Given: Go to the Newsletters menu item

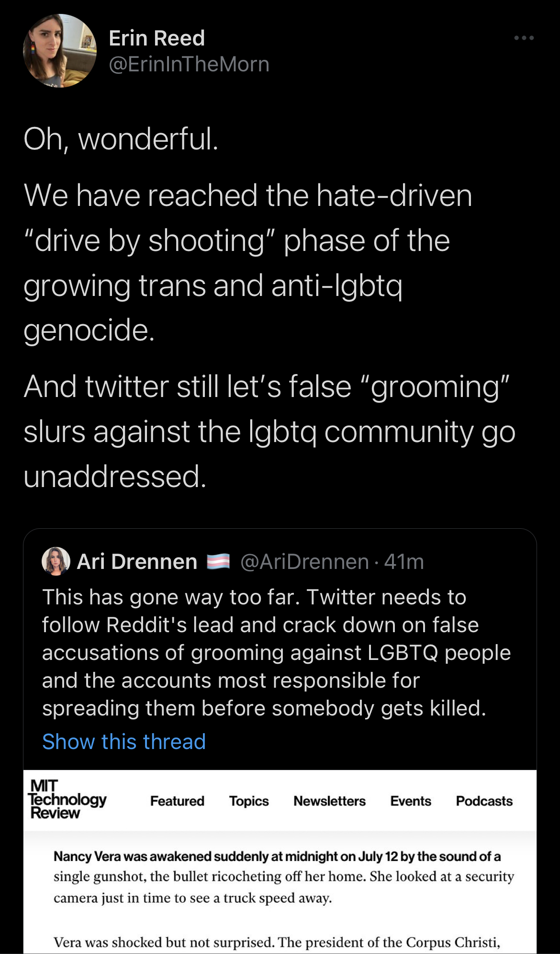Looking at the screenshot, I should click(x=329, y=801).
